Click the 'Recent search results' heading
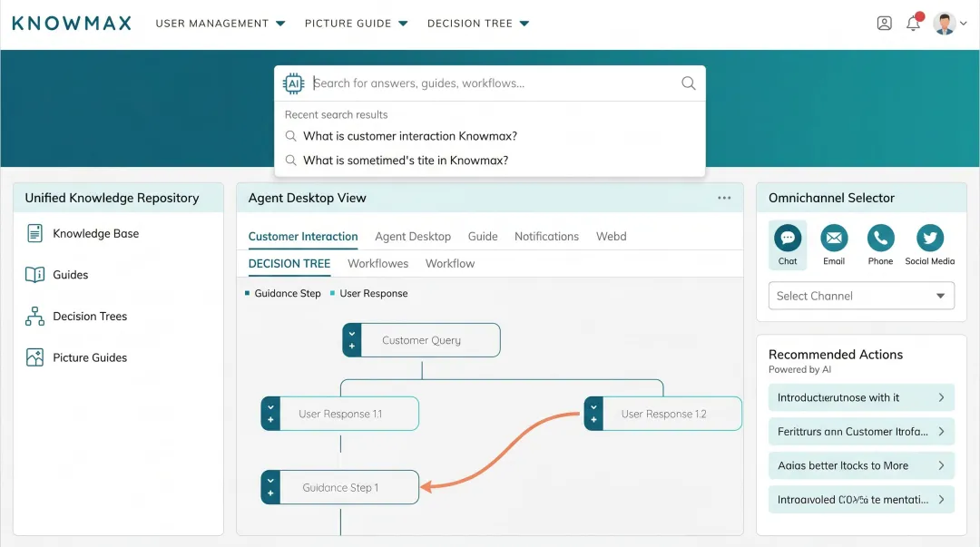 click(337, 114)
